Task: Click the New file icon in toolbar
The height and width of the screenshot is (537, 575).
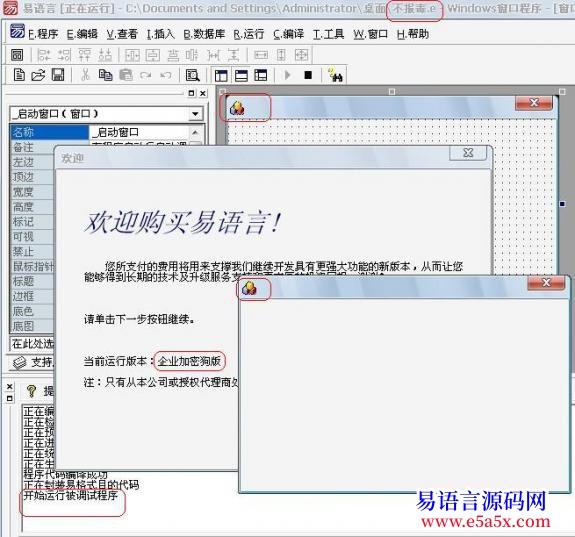Action: pyautogui.click(x=19, y=75)
